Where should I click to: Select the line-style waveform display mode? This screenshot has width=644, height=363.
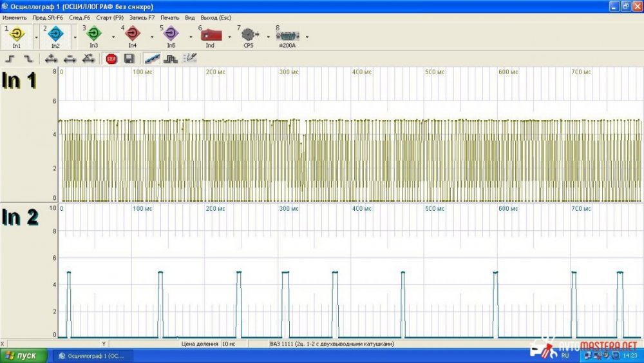click(x=153, y=59)
